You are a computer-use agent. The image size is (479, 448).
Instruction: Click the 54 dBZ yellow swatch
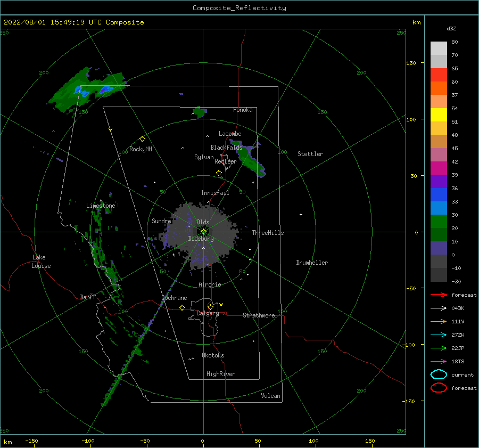tap(439, 115)
